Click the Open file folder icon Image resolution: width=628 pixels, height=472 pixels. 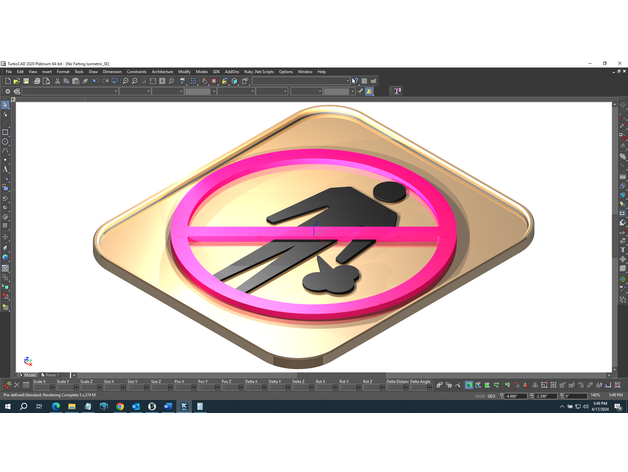15,81
